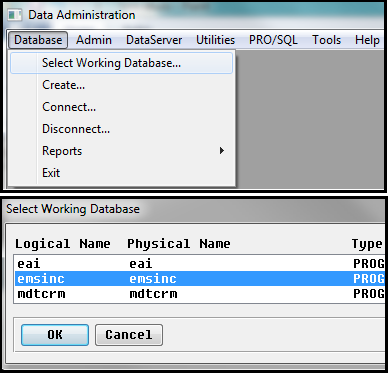This screenshot has width=388, height=373.
Task: Open the Tools menu
Action: click(326, 40)
